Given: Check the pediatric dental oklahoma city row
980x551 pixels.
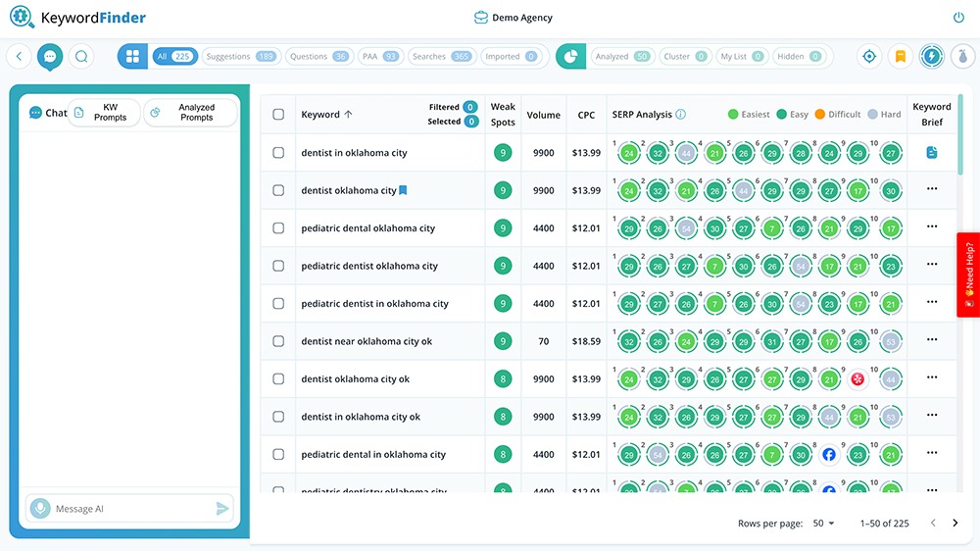Looking at the screenshot, I should [278, 228].
